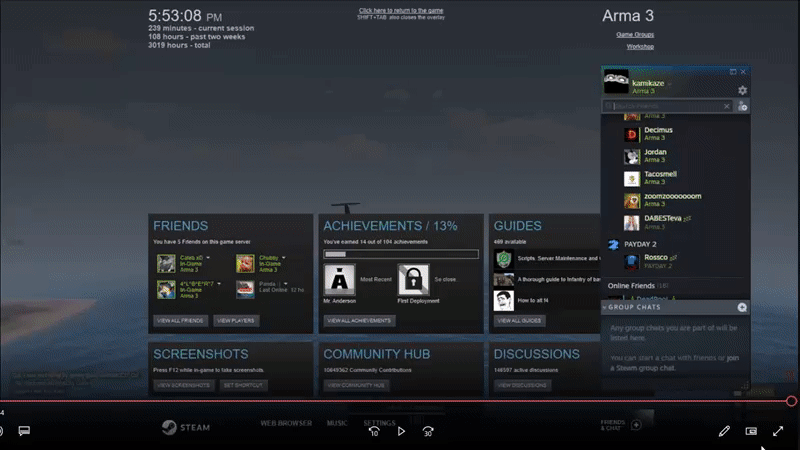Open Web Browser in overlay bar
The height and width of the screenshot is (450, 800).
click(286, 423)
